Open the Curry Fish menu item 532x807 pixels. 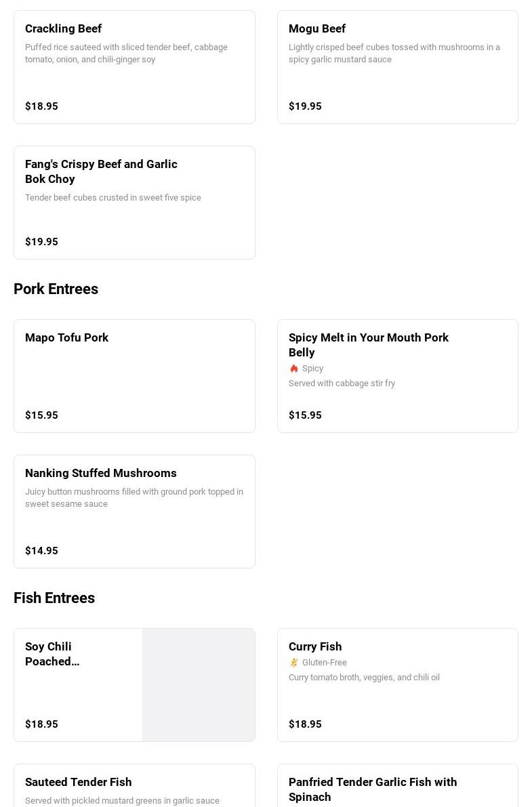[x=315, y=646]
